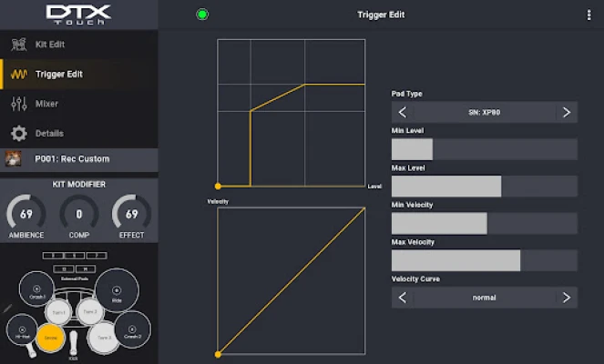The image size is (604, 364).
Task: Select the right top-row external pad
Action: click(97, 256)
